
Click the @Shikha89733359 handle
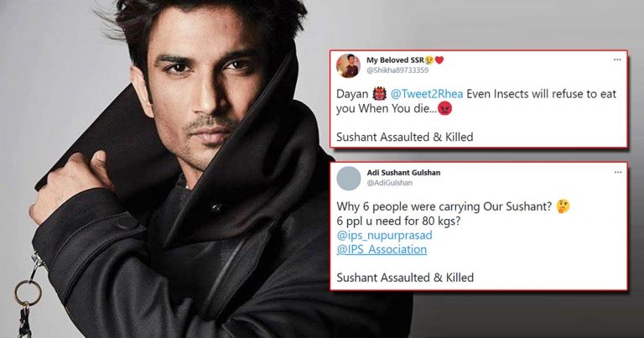(397, 70)
